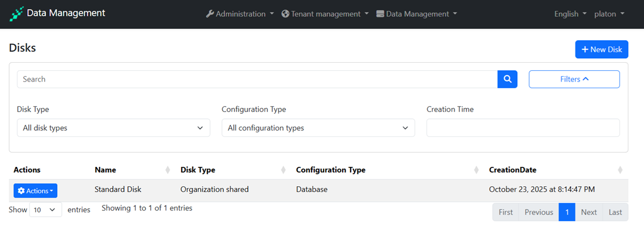The height and width of the screenshot is (236, 644).
Task: Collapse the Filters panel
Action: tap(574, 79)
